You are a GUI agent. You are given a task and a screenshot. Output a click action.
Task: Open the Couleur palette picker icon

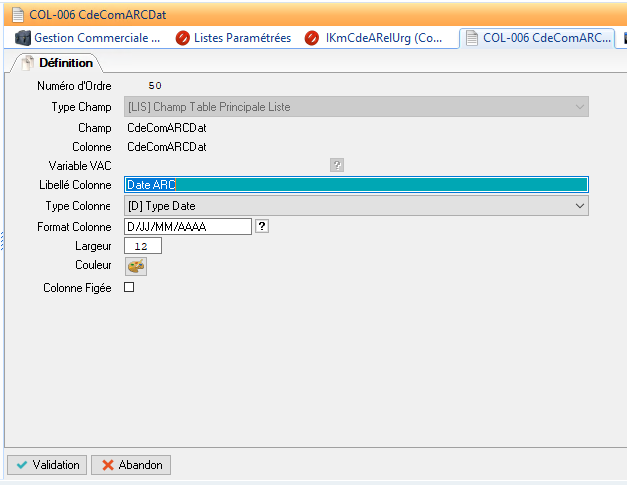point(135,266)
